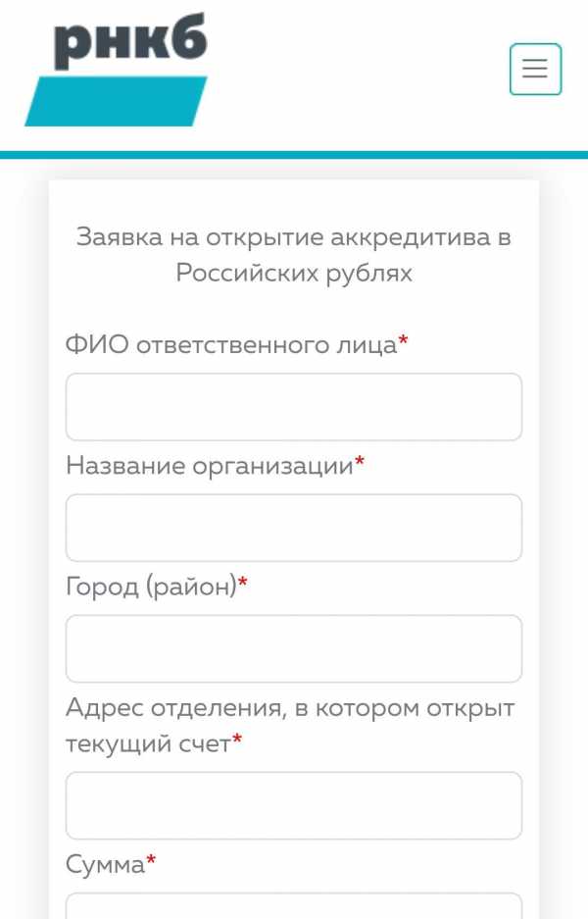Image resolution: width=588 pixels, height=919 pixels.
Task: Click the 'Адрес отделения, в котором открыт' label
Action: pyautogui.click(x=289, y=708)
